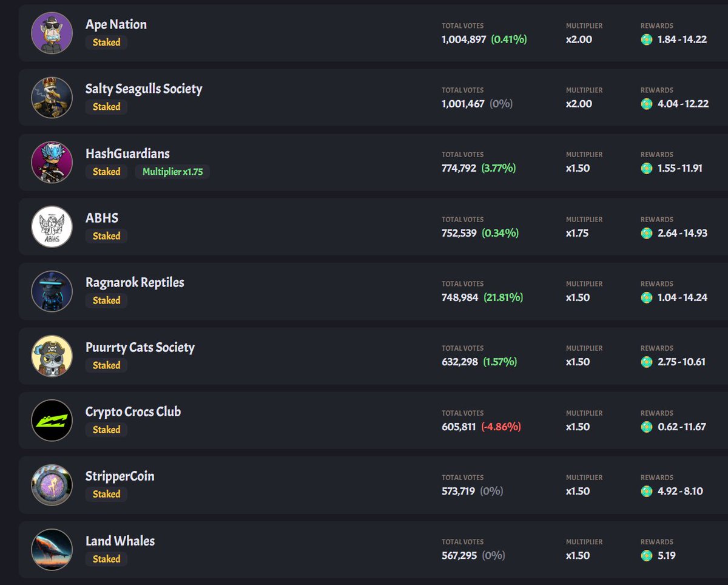Toggle the Staked badge on StripperCoin

(106, 494)
